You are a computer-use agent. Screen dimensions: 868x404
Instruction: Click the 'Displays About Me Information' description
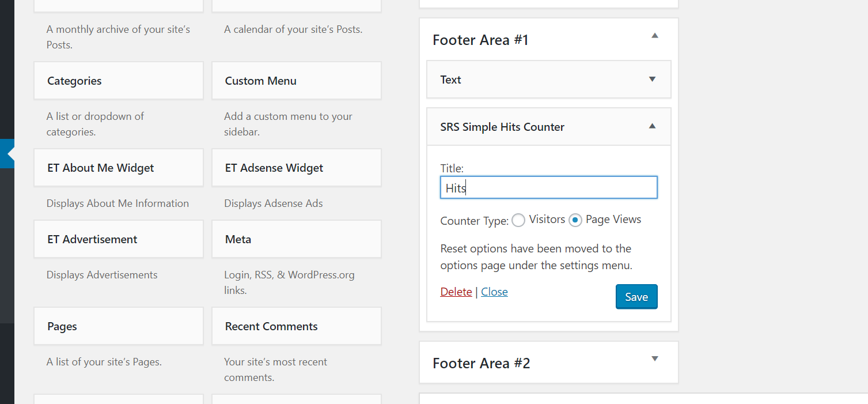tap(117, 203)
